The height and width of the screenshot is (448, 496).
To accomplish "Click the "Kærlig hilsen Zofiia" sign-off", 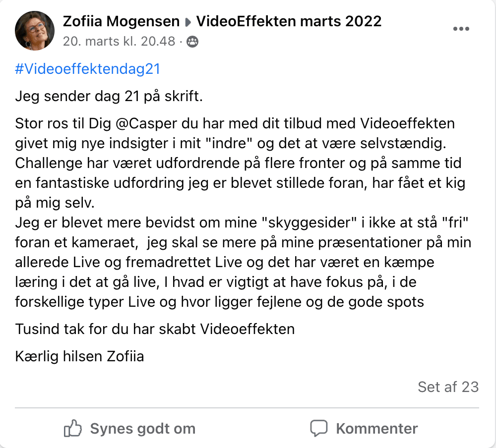I will pyautogui.click(x=80, y=356).
